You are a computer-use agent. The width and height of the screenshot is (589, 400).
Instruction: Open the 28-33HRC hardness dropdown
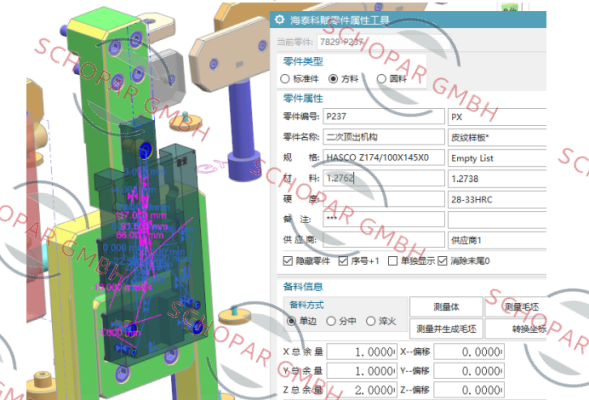497,199
